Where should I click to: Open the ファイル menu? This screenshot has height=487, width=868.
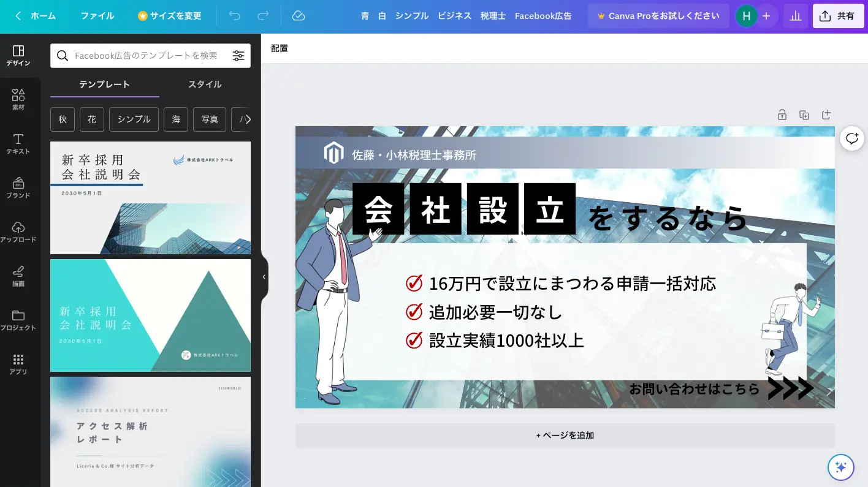pyautogui.click(x=97, y=16)
